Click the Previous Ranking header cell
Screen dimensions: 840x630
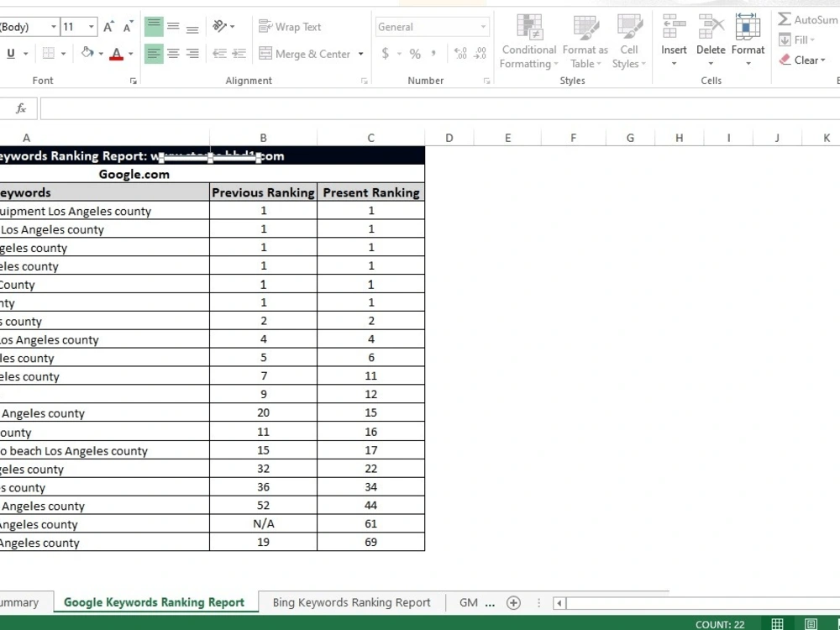(263, 192)
